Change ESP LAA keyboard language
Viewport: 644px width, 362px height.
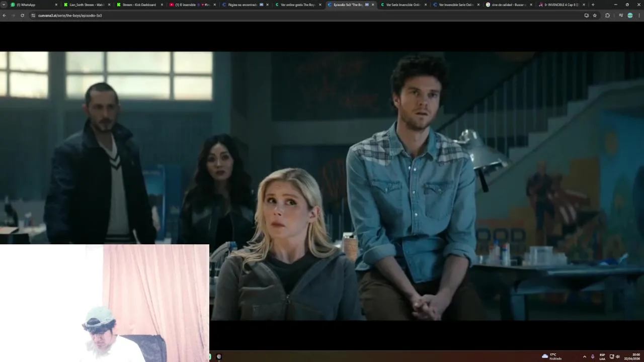(602, 356)
